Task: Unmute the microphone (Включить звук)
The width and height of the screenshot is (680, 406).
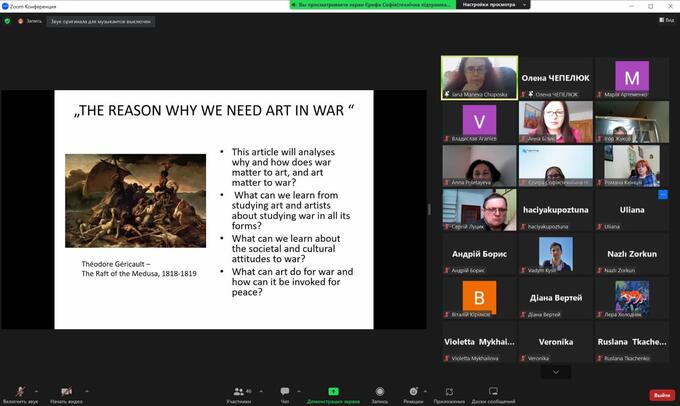Action: tap(20, 392)
